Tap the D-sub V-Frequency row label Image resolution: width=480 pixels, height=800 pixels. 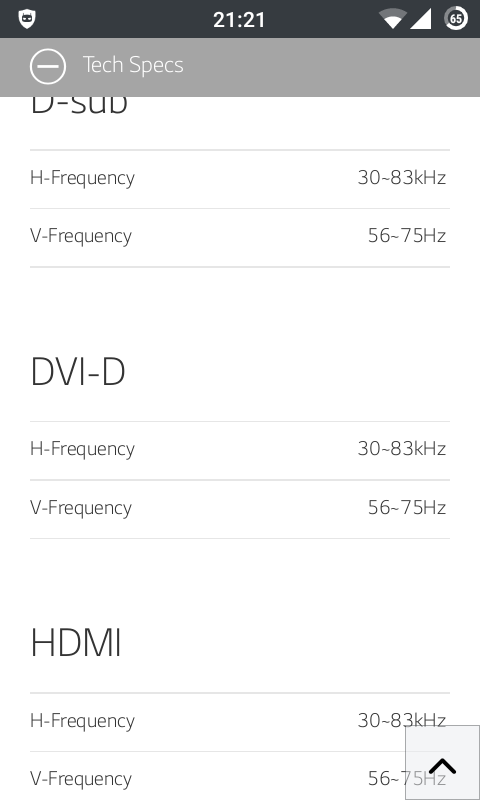pyautogui.click(x=81, y=236)
